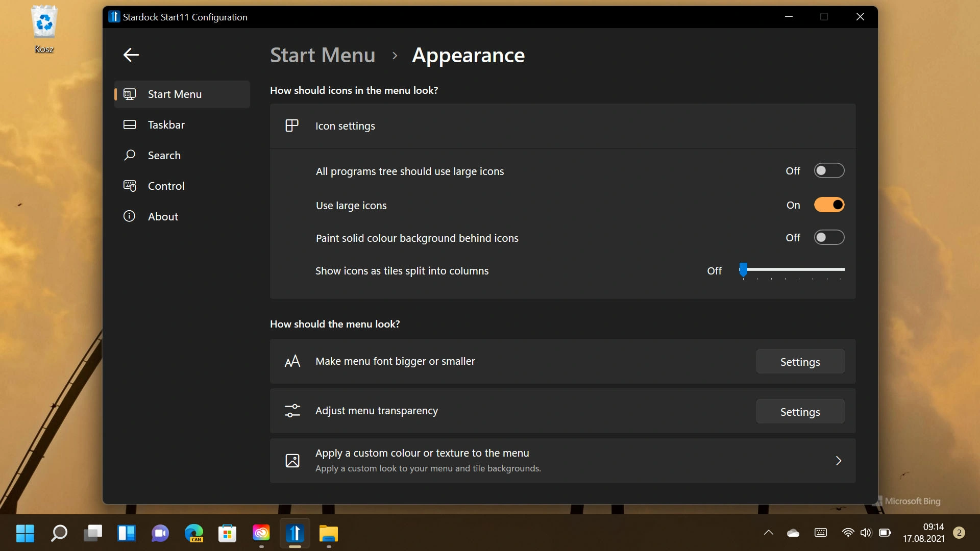Image resolution: width=980 pixels, height=551 pixels.
Task: Open the Taskbar sidebar section
Action: click(x=182, y=125)
